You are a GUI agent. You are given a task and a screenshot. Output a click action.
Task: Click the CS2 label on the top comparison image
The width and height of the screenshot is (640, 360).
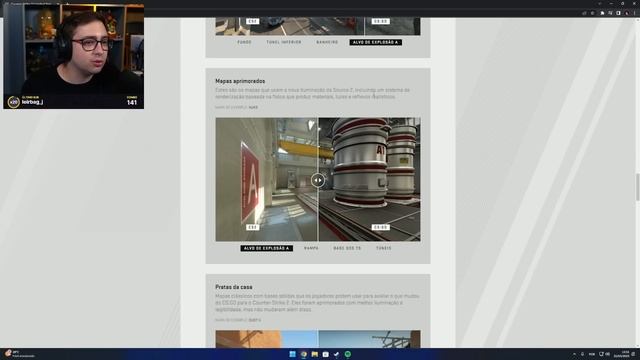252,21
